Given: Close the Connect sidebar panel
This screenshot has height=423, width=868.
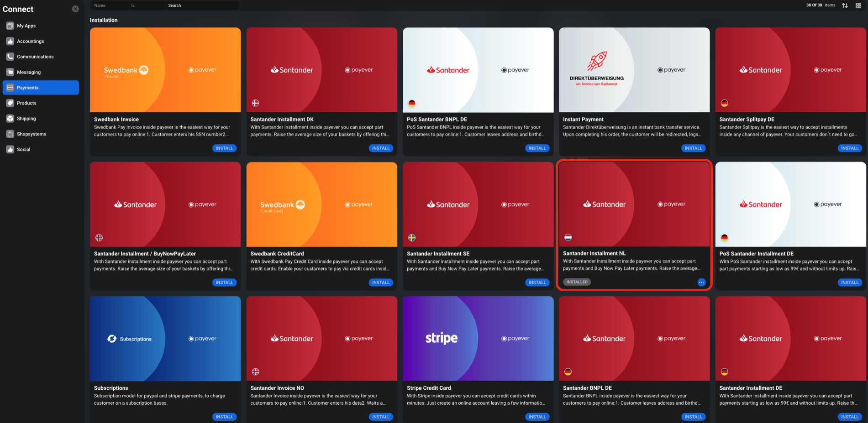Looking at the screenshot, I should pyautogui.click(x=75, y=9).
